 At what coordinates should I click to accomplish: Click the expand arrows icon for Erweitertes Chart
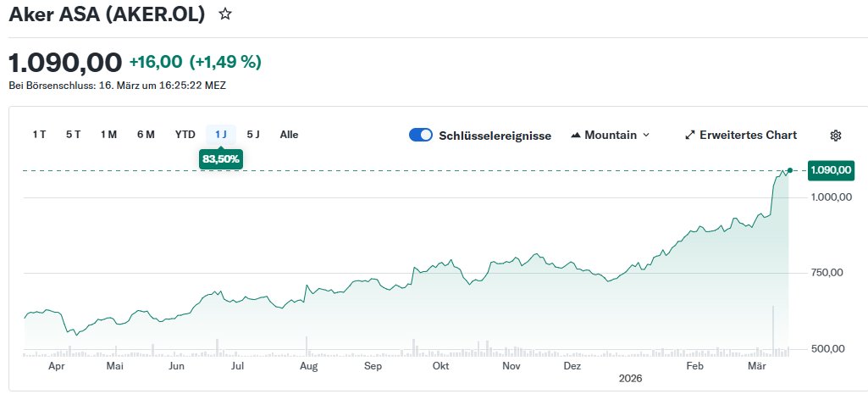(x=689, y=136)
